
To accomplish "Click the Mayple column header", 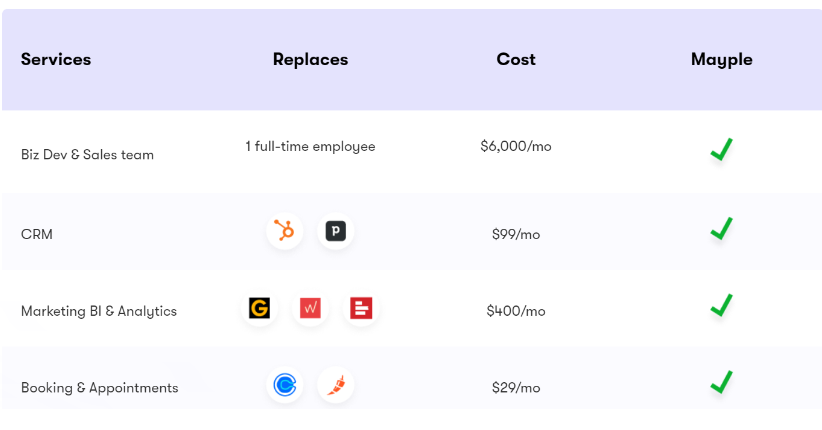I will coord(721,60).
